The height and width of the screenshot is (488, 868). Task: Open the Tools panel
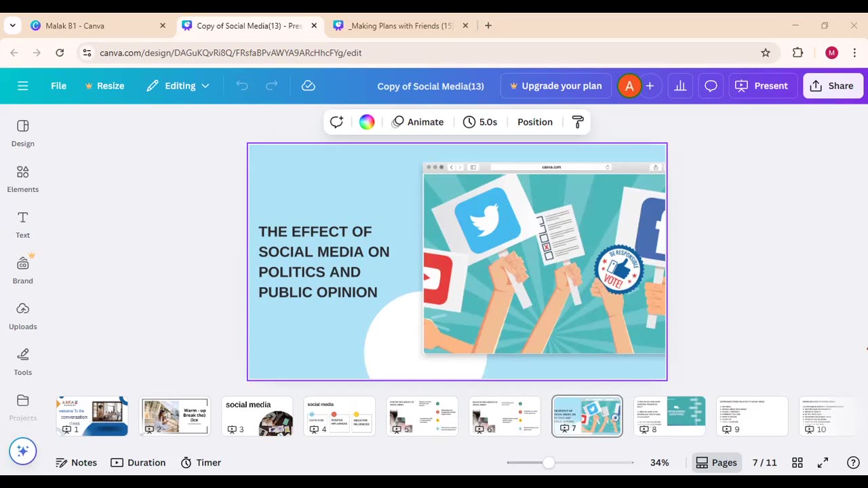pyautogui.click(x=22, y=362)
